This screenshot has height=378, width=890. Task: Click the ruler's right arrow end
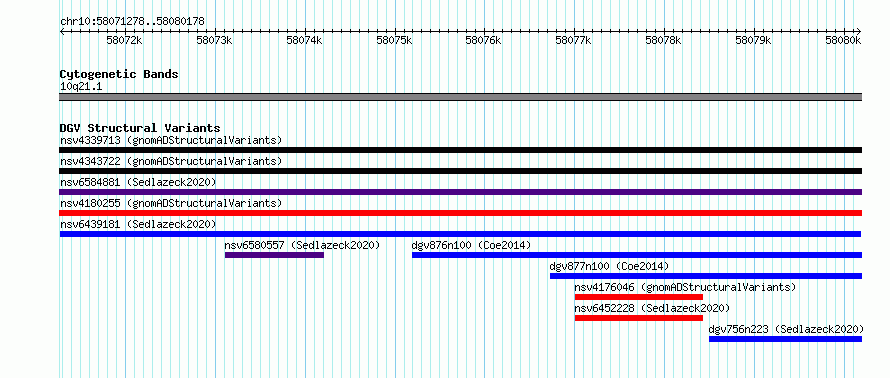click(x=859, y=31)
